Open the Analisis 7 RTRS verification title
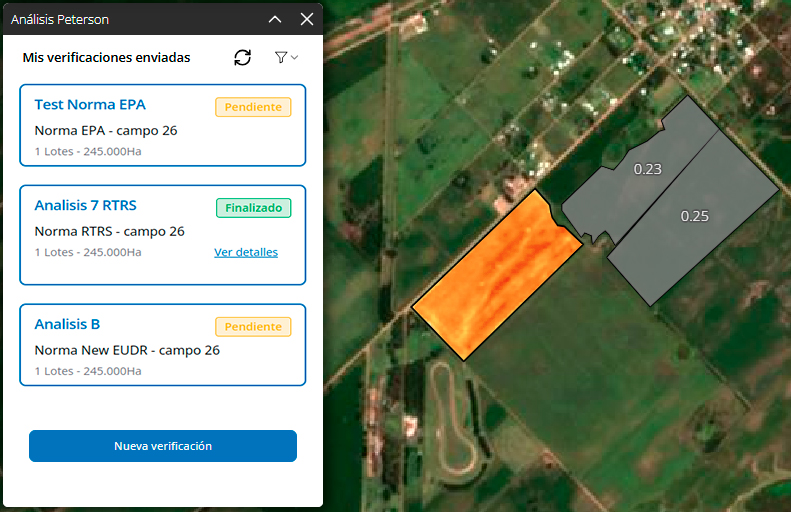The height and width of the screenshot is (512, 791). [85, 205]
